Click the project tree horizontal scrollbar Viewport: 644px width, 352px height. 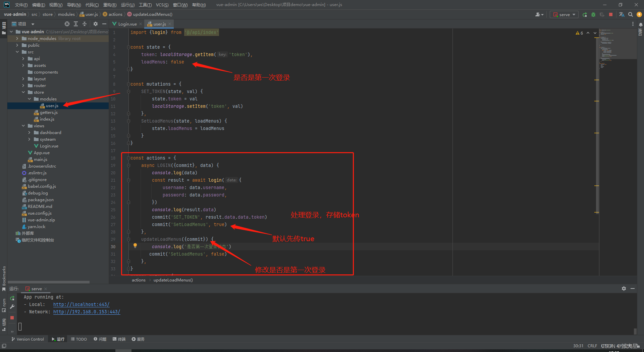(49, 282)
